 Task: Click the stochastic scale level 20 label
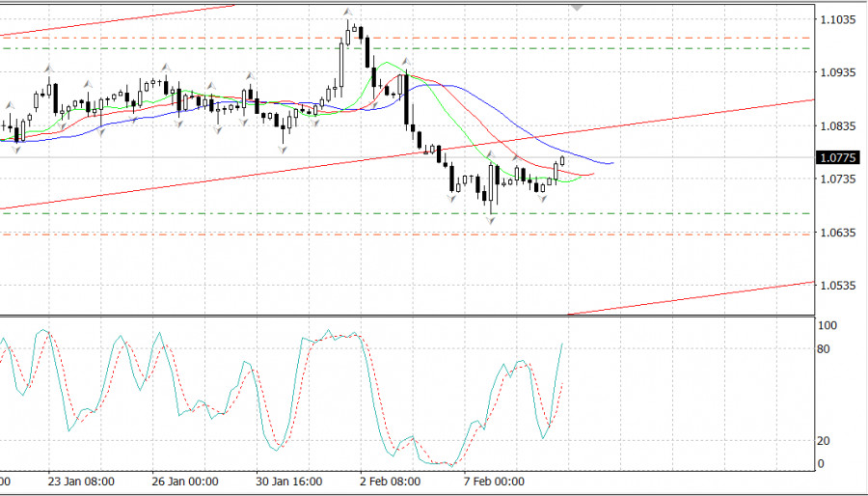click(825, 441)
